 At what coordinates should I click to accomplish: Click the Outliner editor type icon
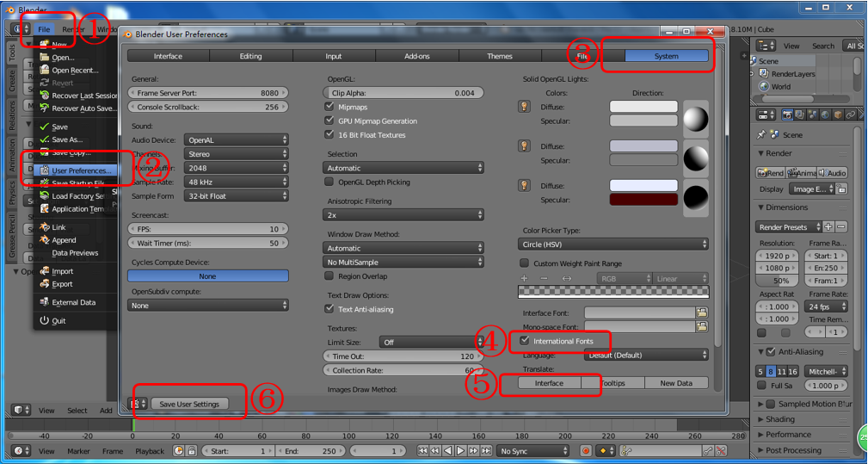pos(766,46)
